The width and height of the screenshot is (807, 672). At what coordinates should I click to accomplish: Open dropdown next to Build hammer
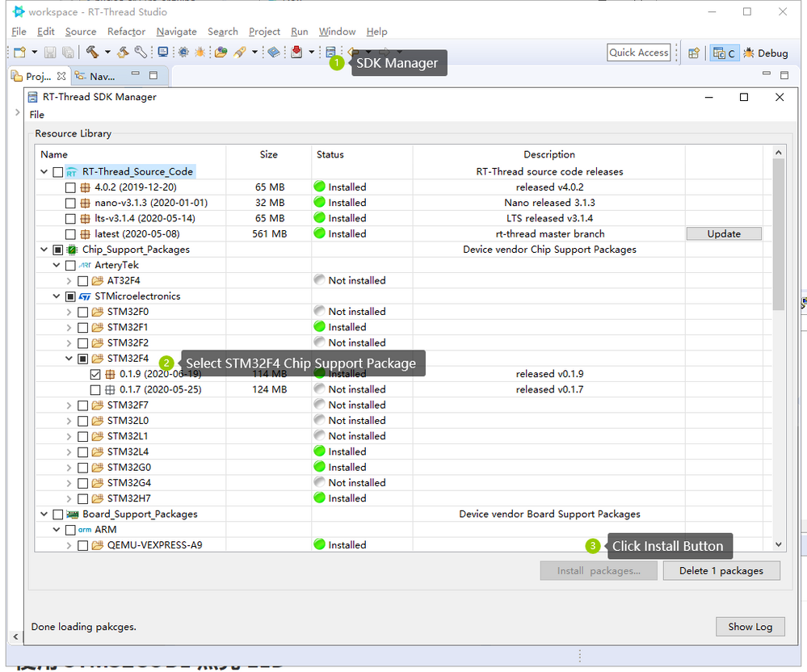[107, 52]
